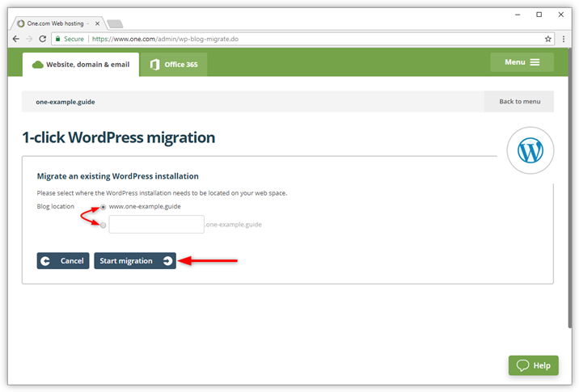Click Back to menu
The height and width of the screenshot is (392, 579).
[519, 102]
